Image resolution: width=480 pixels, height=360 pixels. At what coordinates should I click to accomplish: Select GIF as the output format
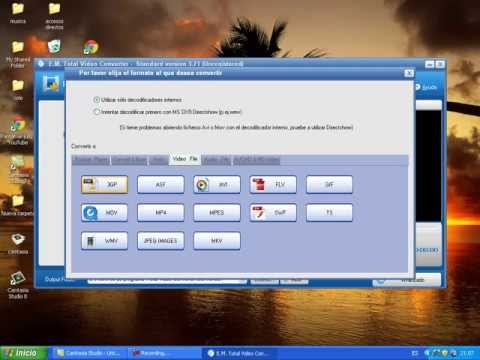(x=329, y=184)
